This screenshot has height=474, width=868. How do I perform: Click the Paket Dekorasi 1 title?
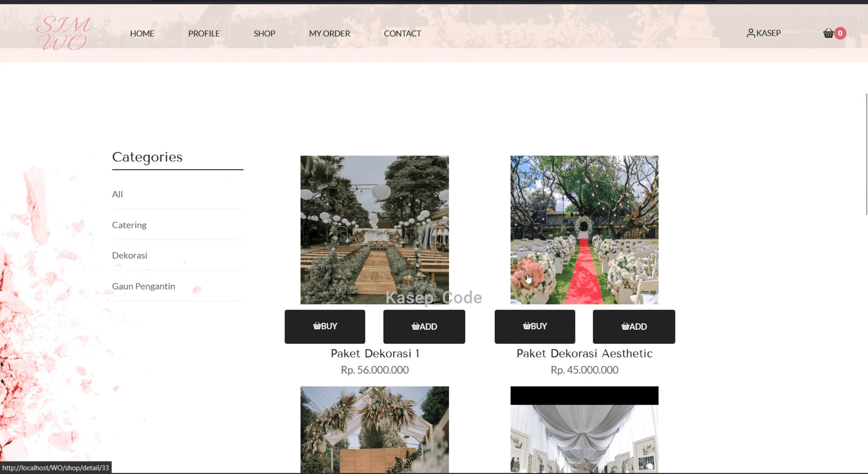click(375, 353)
